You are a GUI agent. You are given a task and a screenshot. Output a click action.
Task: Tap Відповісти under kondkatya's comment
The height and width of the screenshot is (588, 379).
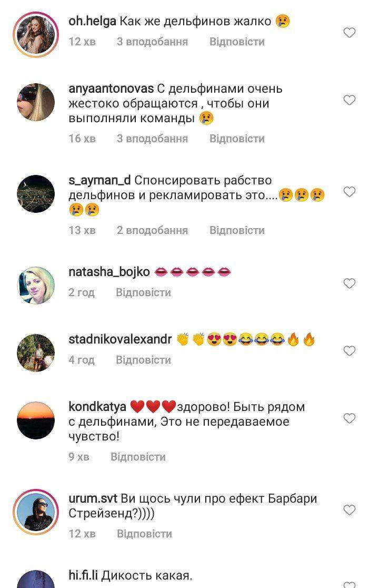[x=138, y=457]
